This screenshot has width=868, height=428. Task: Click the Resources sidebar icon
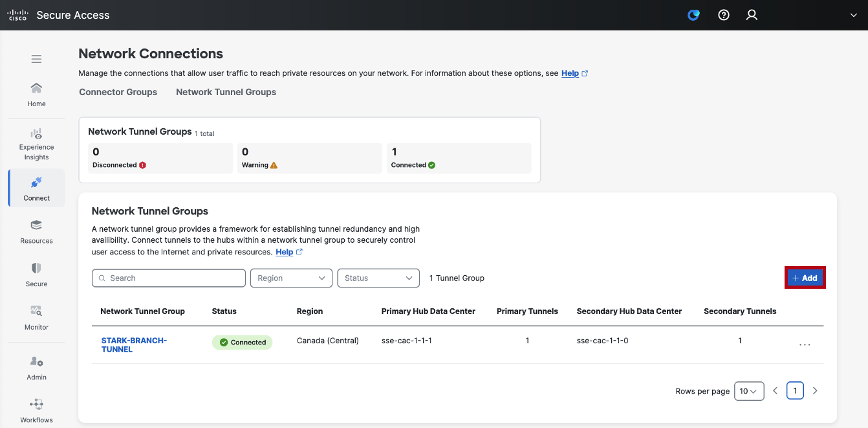(x=36, y=230)
